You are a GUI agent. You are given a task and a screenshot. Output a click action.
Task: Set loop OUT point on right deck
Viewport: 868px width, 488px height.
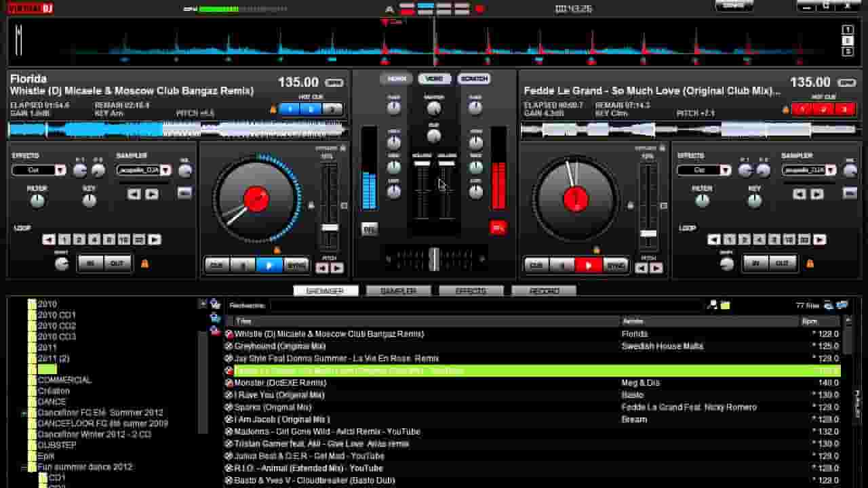(x=782, y=264)
